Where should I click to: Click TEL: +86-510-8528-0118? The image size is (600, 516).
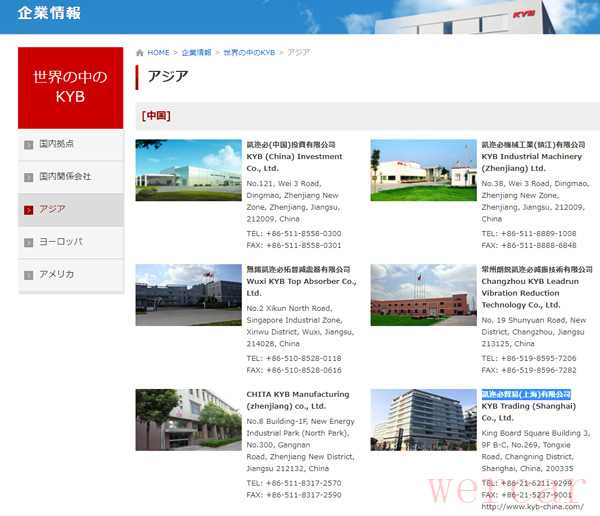(294, 358)
